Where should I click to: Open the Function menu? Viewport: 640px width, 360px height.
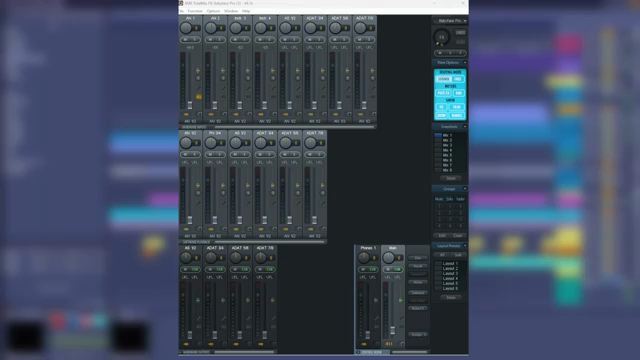point(195,11)
